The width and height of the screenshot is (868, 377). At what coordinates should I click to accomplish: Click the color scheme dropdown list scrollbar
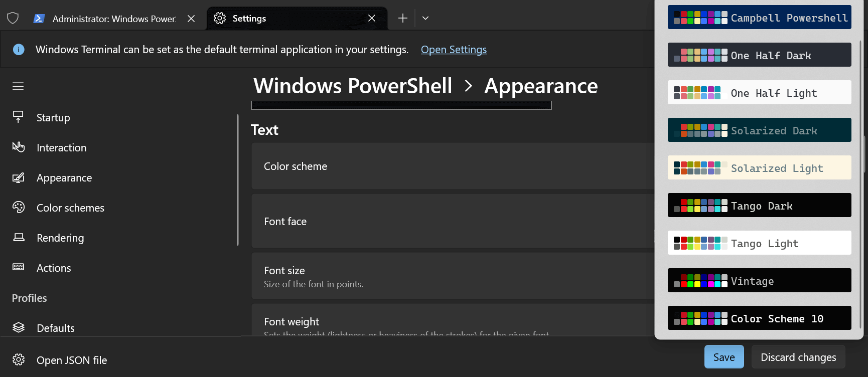[x=861, y=184]
